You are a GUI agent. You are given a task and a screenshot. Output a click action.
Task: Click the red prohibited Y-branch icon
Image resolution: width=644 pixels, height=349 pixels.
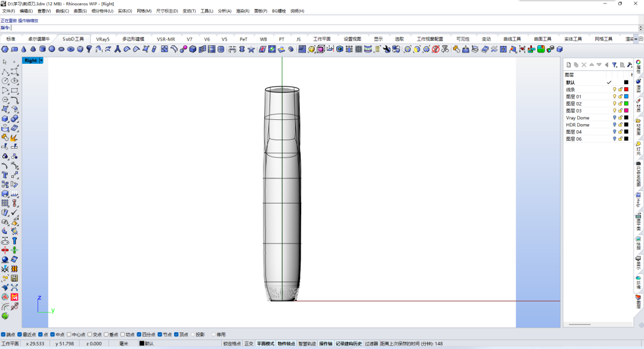tap(435, 50)
